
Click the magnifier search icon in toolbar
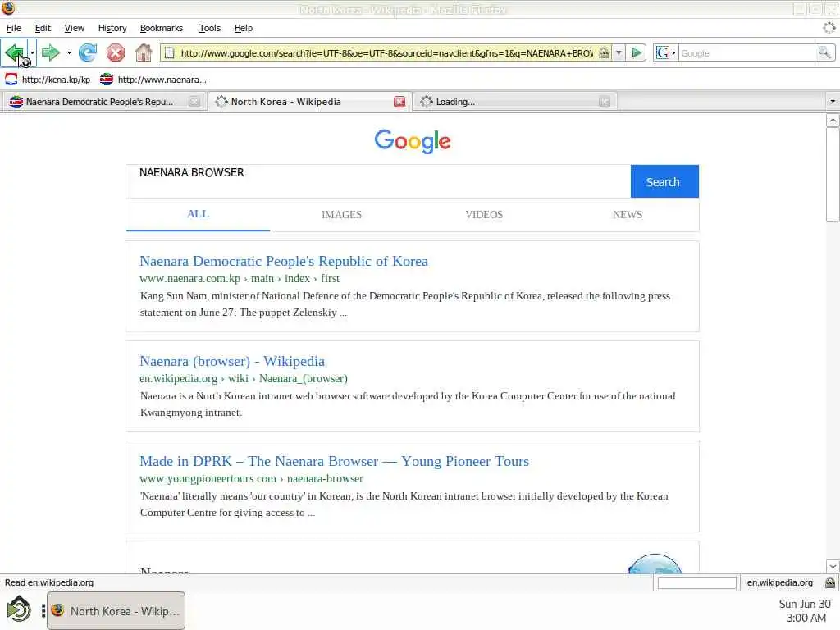(x=824, y=53)
